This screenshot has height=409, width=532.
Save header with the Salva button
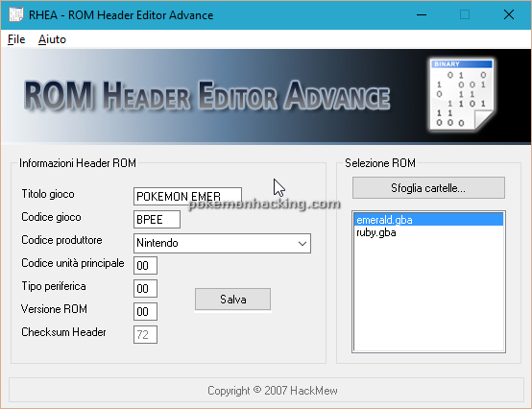(232, 300)
